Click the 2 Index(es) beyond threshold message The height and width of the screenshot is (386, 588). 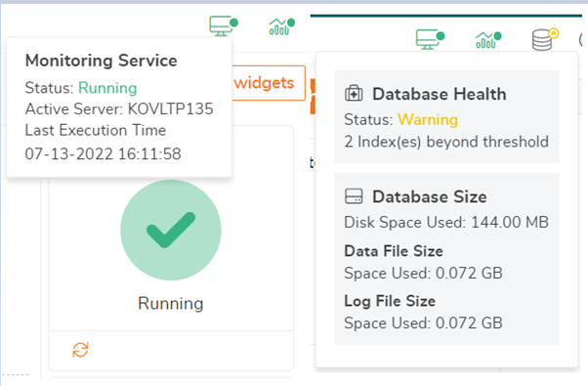[x=446, y=142]
